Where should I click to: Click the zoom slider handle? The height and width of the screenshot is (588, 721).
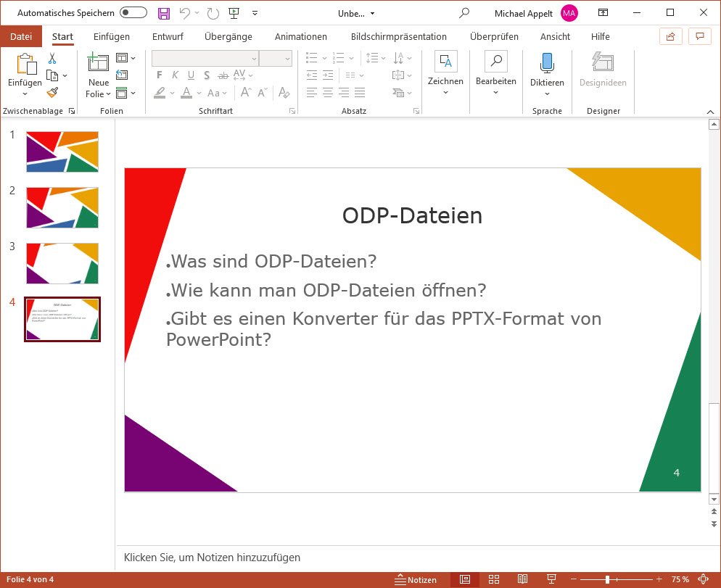point(607,579)
